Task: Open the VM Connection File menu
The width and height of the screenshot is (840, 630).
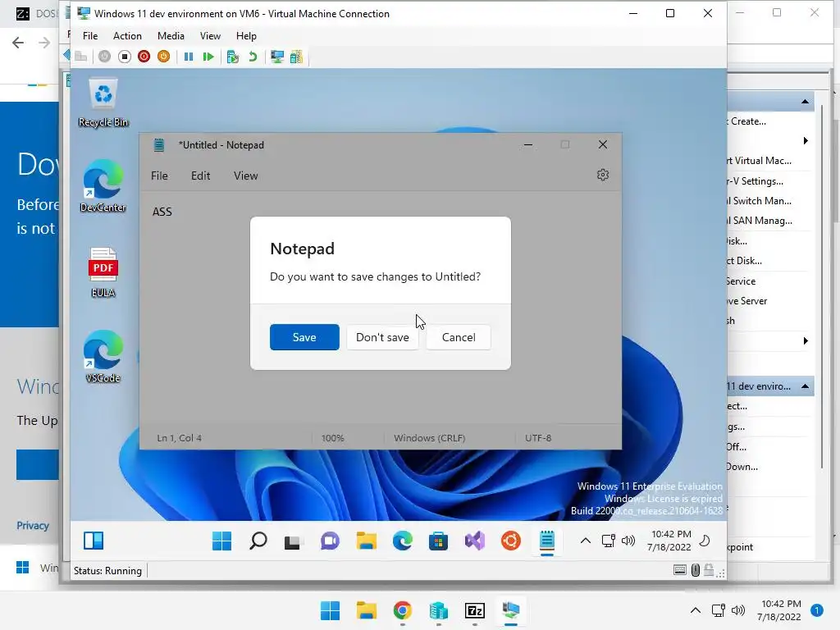Action: pos(90,36)
